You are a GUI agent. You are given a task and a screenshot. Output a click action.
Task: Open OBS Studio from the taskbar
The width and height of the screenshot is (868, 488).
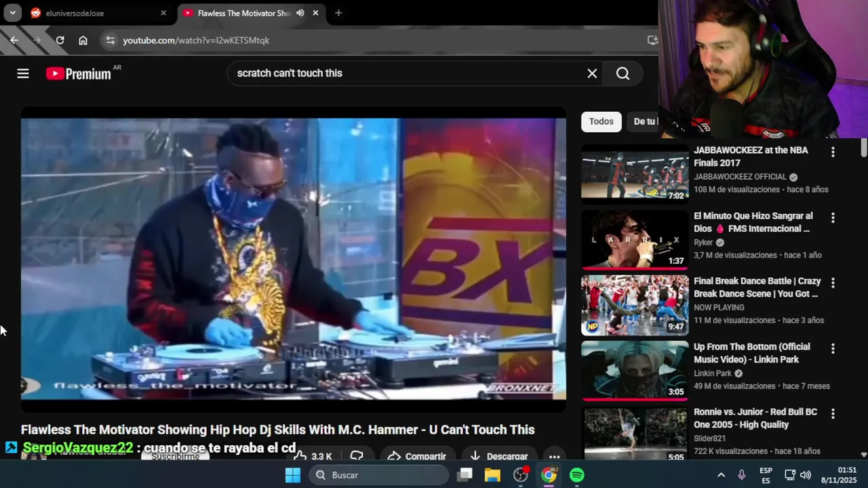(x=521, y=475)
